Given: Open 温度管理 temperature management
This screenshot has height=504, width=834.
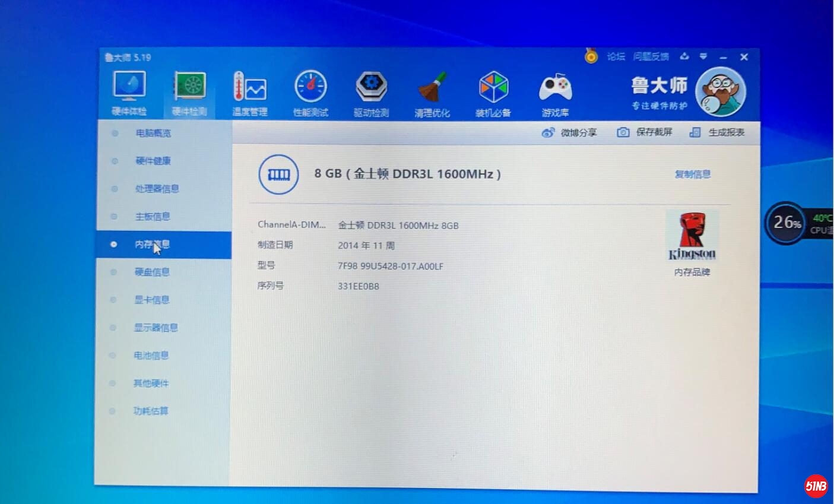Looking at the screenshot, I should 250,94.
